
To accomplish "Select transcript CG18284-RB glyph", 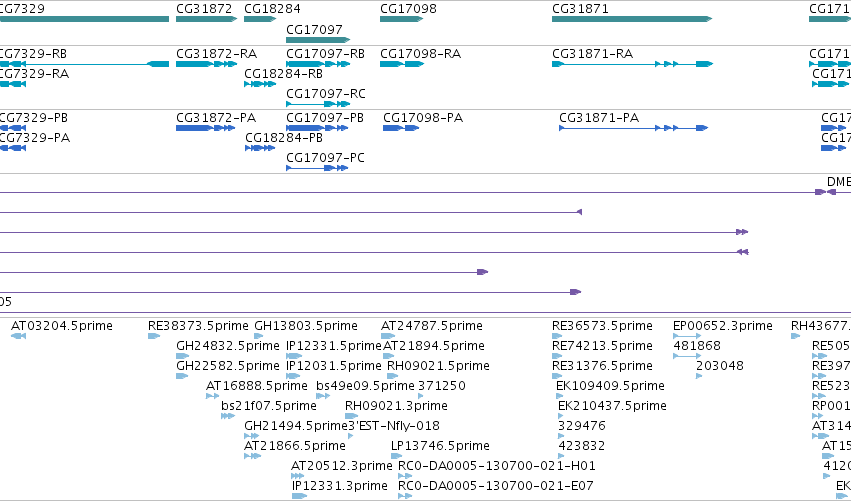I will click(x=261, y=84).
